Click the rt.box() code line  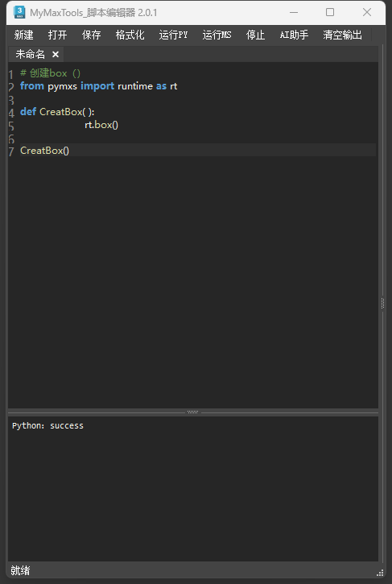click(101, 125)
